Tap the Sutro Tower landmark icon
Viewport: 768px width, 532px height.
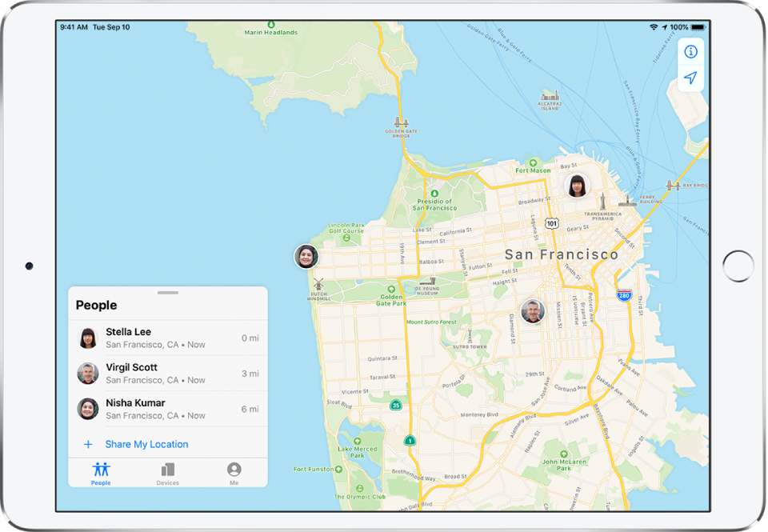pos(470,336)
